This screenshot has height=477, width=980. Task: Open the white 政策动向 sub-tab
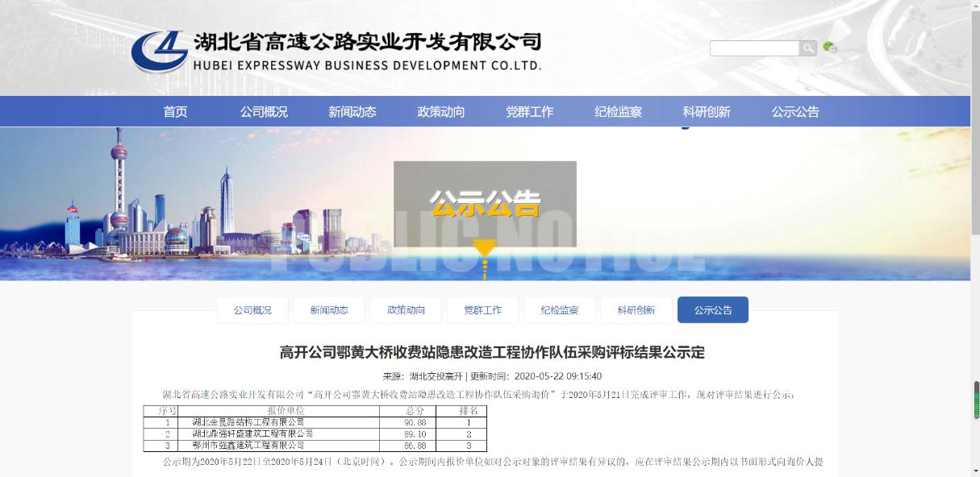406,310
